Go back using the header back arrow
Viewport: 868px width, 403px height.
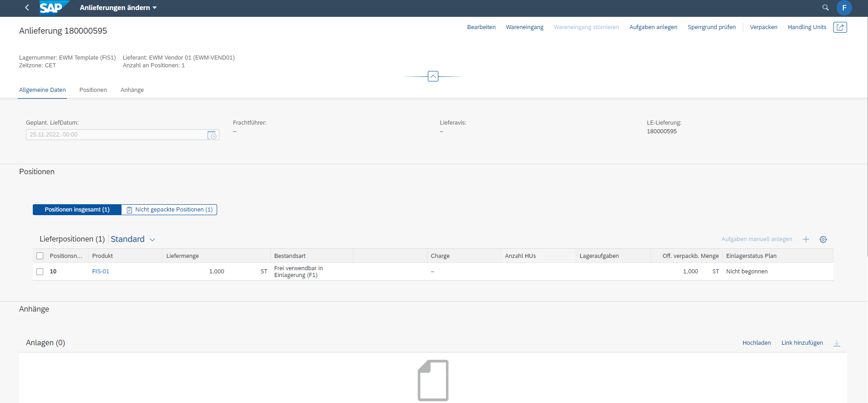[x=27, y=8]
